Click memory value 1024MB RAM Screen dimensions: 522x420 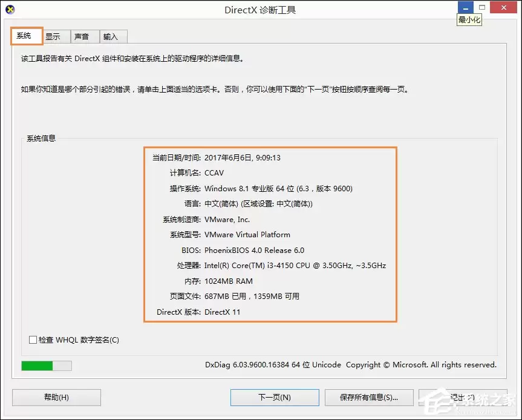[229, 281]
